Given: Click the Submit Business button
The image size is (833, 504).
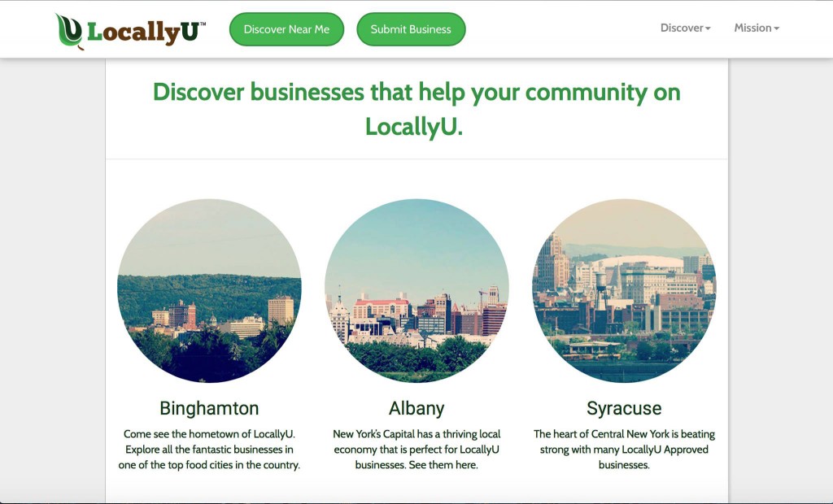Looking at the screenshot, I should [x=411, y=29].
